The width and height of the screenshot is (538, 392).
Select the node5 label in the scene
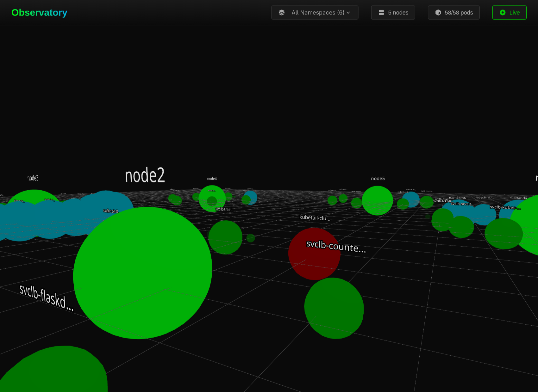click(x=378, y=179)
